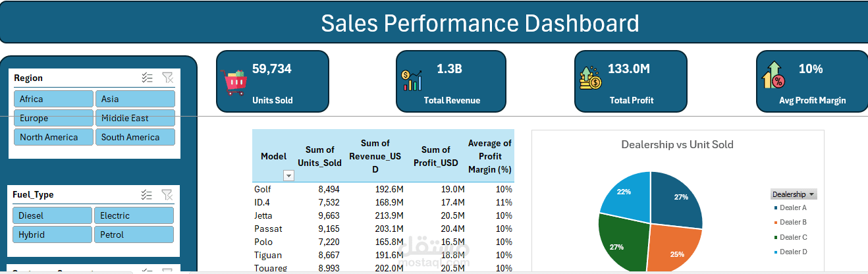Clear filter on Region slicer
Image resolution: width=868 pixels, height=274 pixels.
[x=168, y=78]
